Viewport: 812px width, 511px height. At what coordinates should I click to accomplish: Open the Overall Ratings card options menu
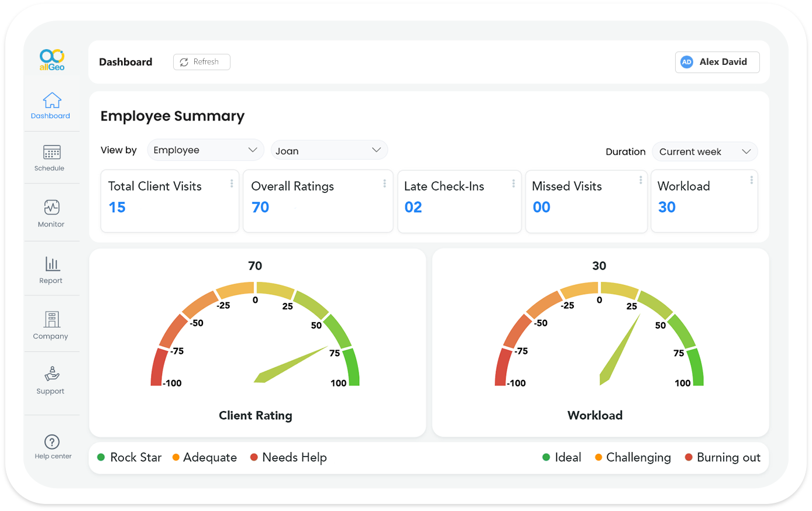[x=384, y=182]
